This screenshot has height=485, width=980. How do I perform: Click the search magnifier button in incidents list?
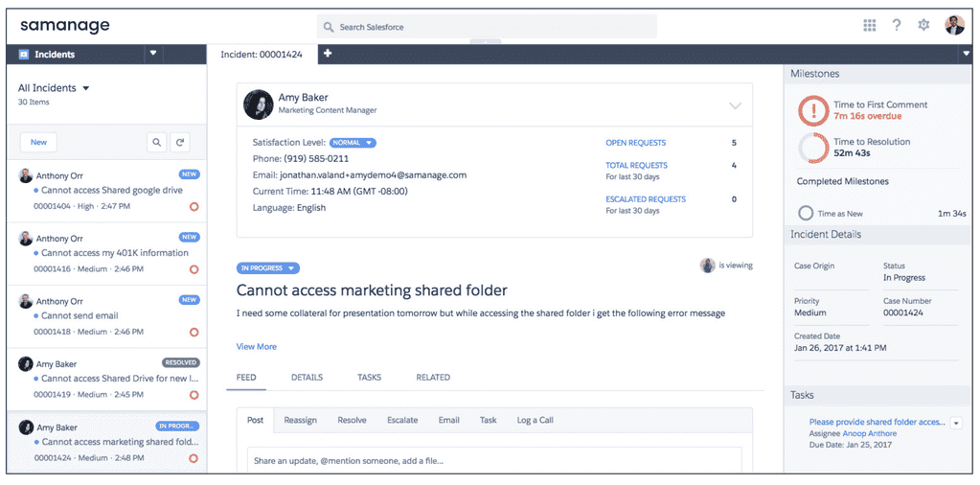click(156, 142)
